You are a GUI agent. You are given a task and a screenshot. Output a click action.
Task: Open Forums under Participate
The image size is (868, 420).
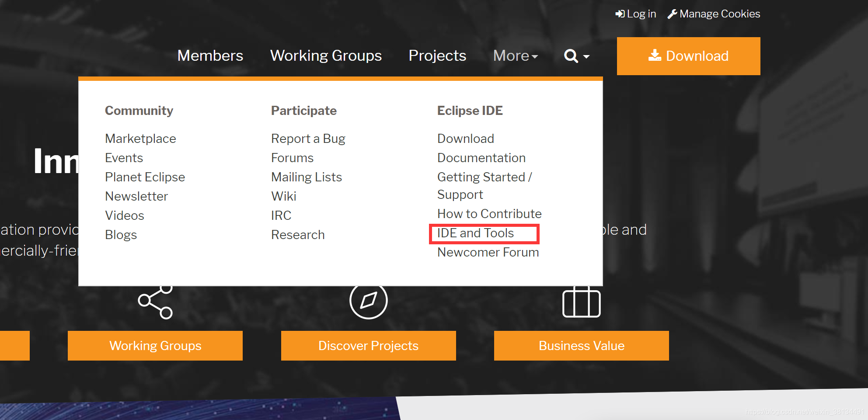coord(292,158)
